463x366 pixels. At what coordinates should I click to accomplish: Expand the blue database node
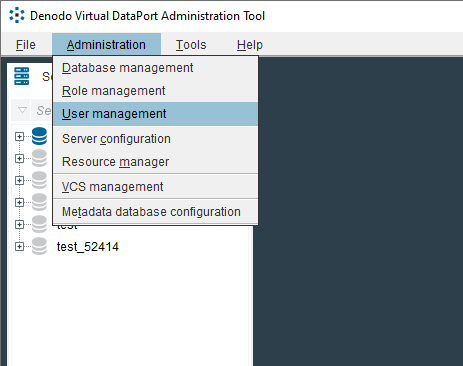[x=19, y=136]
